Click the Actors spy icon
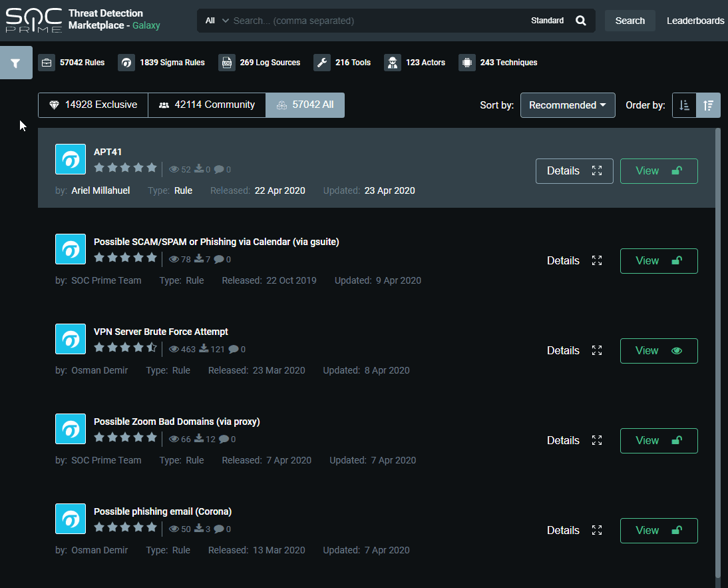728x588 pixels. click(393, 63)
